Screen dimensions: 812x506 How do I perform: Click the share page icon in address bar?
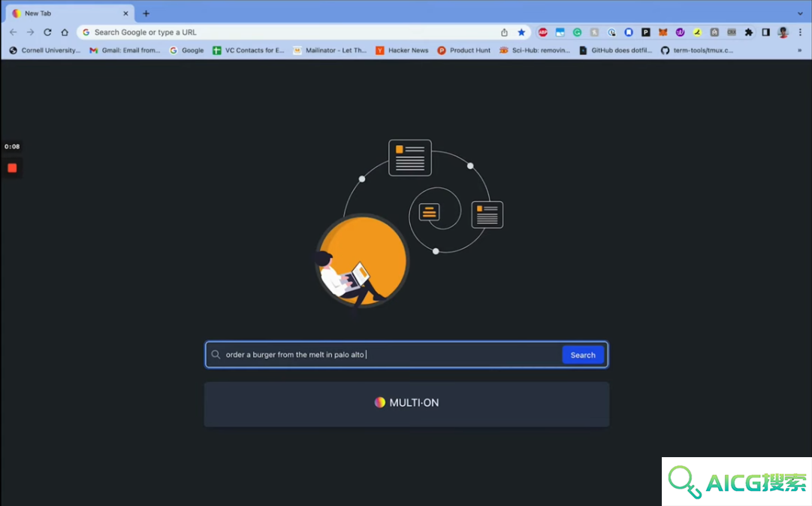504,32
